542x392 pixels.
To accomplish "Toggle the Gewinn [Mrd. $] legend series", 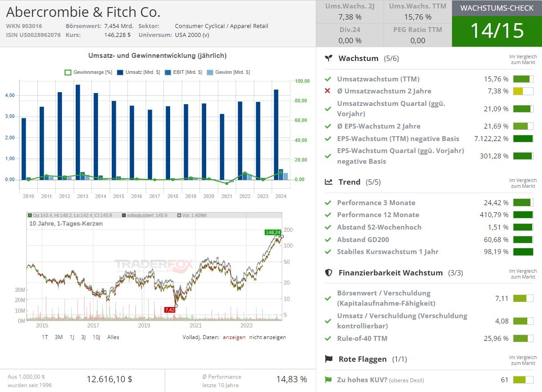I will tap(231, 72).
